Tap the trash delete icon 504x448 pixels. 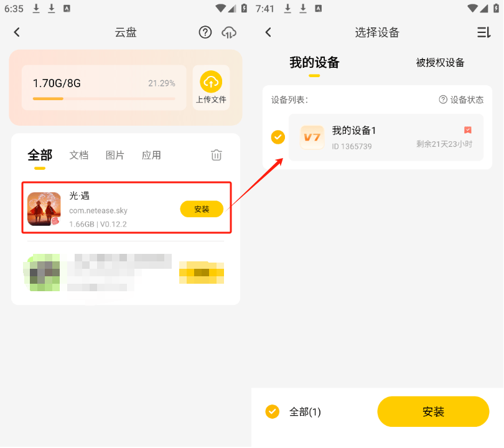pos(216,156)
